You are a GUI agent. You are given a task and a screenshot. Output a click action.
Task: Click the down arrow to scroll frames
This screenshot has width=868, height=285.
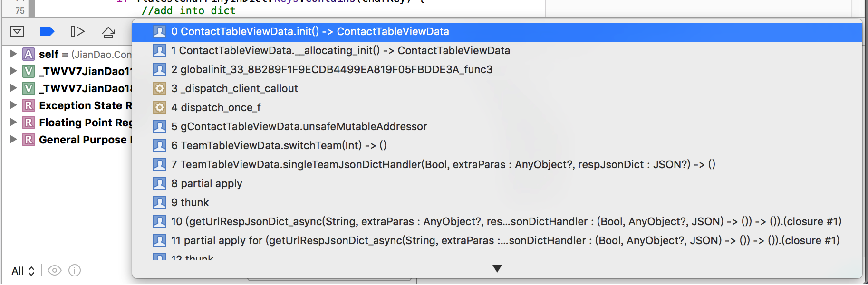[497, 269]
